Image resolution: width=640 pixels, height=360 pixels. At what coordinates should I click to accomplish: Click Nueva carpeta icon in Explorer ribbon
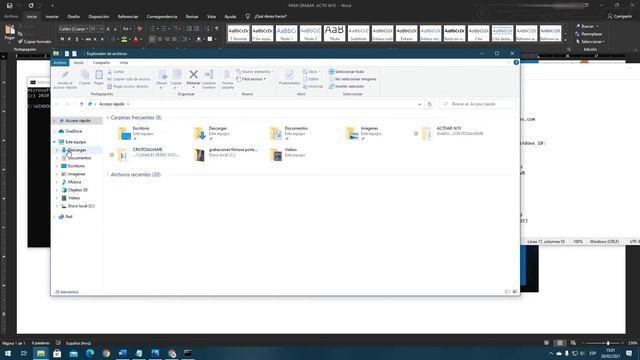(x=227, y=75)
